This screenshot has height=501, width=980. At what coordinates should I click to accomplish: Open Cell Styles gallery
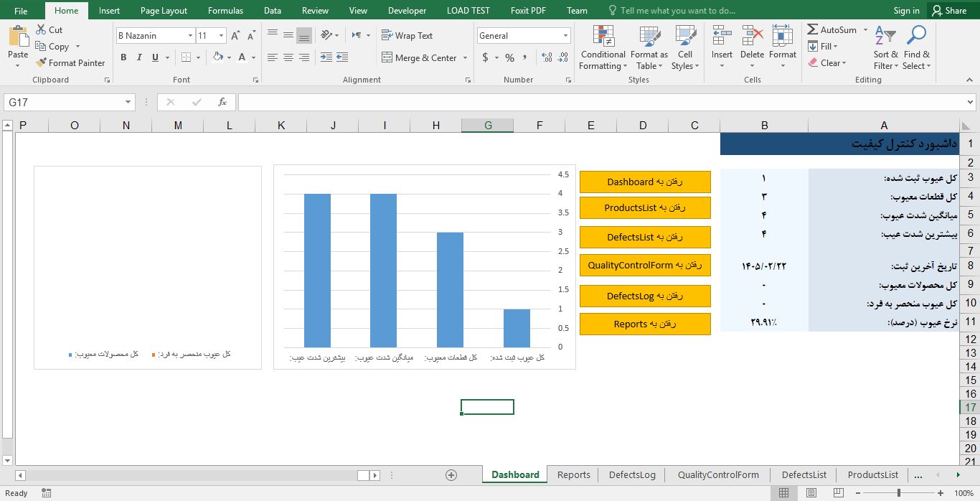coord(685,47)
